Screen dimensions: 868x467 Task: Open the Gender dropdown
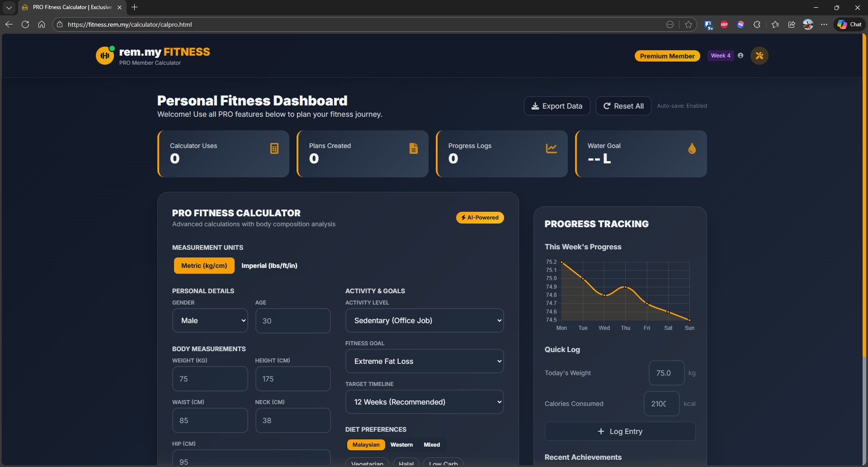pyautogui.click(x=210, y=320)
